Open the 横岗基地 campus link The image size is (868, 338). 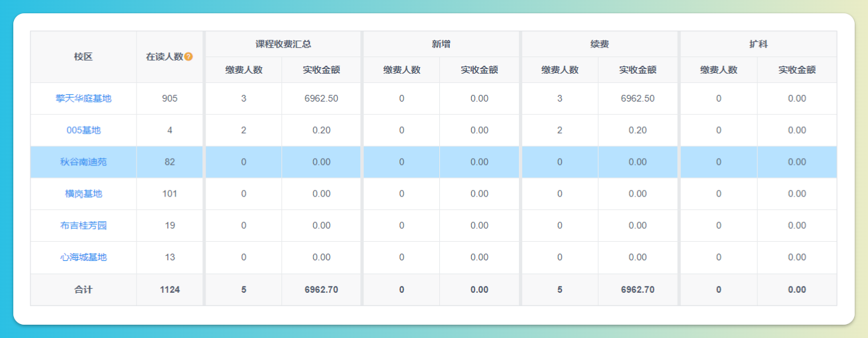84,194
